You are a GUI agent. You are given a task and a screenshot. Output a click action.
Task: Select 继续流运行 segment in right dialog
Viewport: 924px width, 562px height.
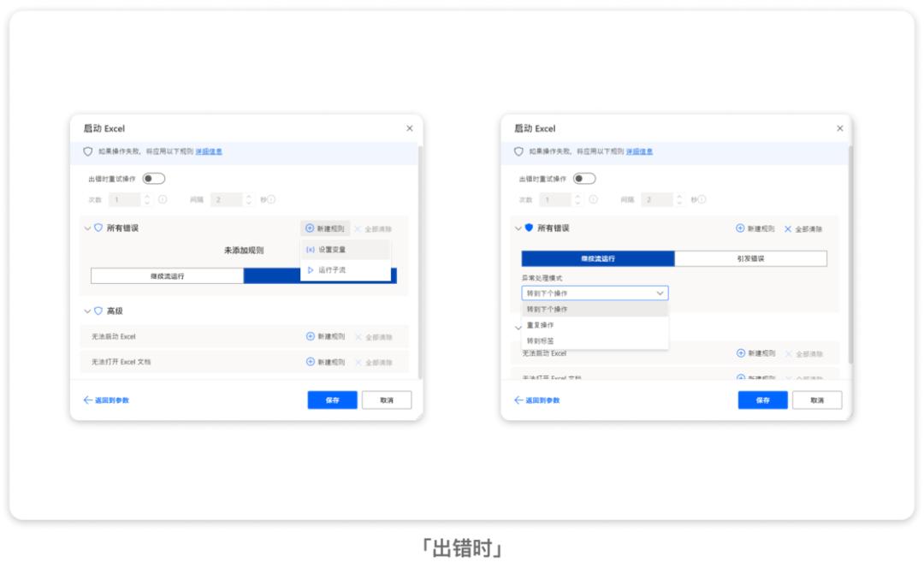tap(598, 258)
